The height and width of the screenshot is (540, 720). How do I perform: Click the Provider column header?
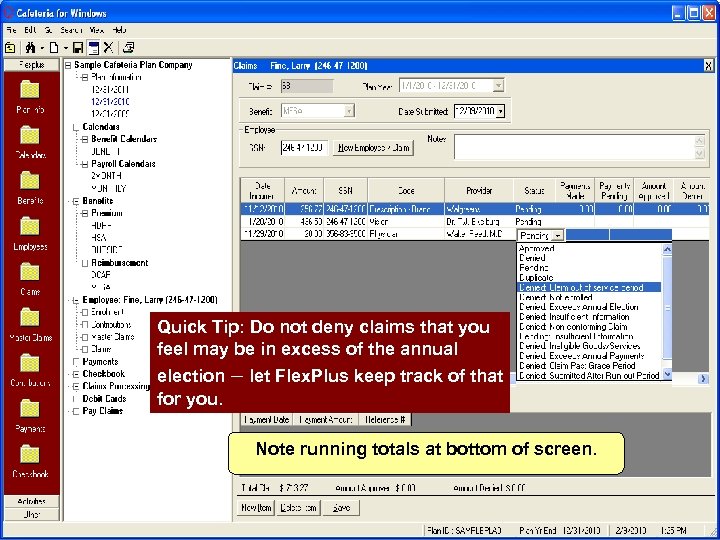479,191
